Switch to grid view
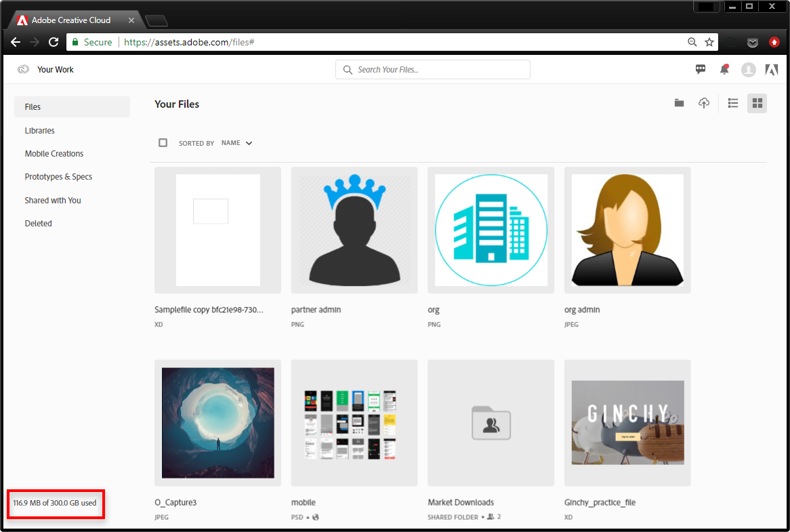Viewport: 790px width, 532px height. tap(757, 103)
